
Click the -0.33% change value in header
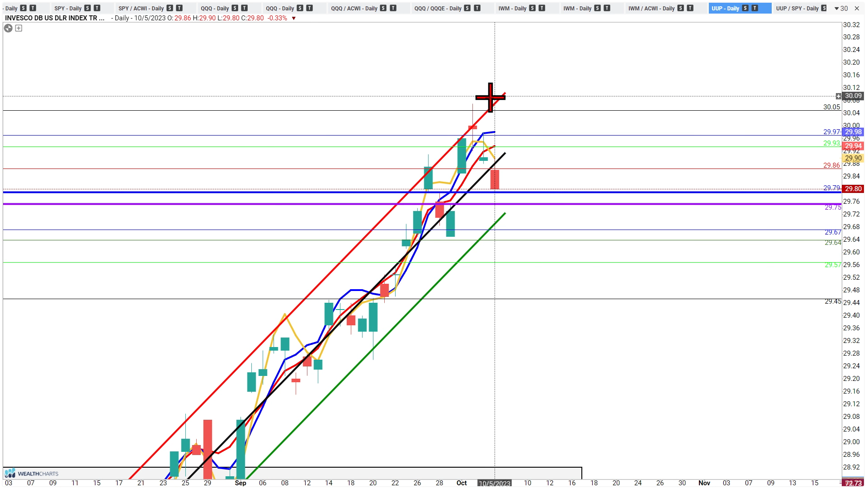coord(277,18)
